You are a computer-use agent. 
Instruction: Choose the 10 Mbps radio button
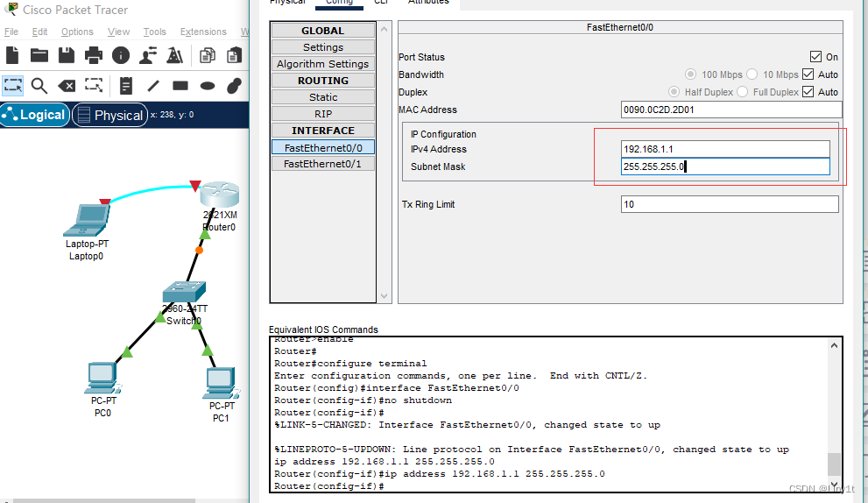tap(752, 74)
